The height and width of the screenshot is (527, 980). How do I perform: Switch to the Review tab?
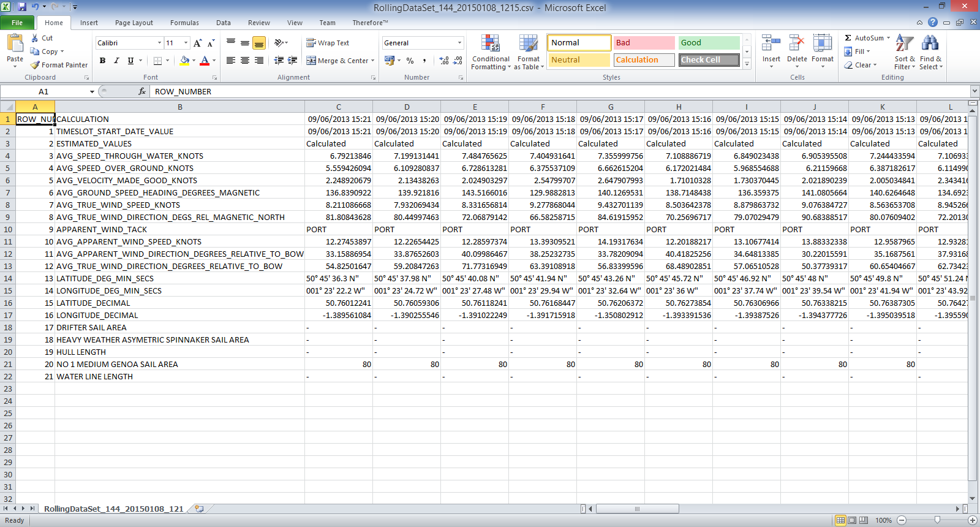258,23
